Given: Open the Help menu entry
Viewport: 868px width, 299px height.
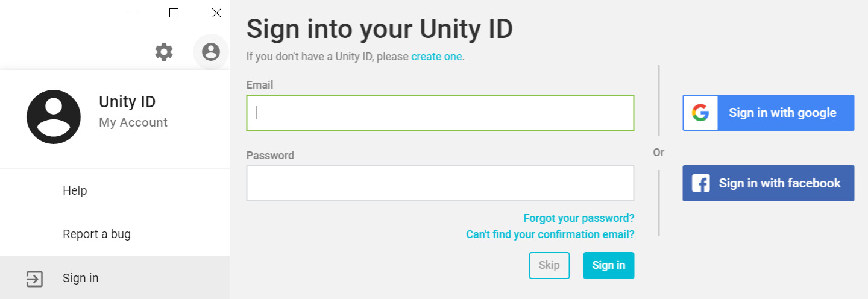Looking at the screenshot, I should 75,190.
